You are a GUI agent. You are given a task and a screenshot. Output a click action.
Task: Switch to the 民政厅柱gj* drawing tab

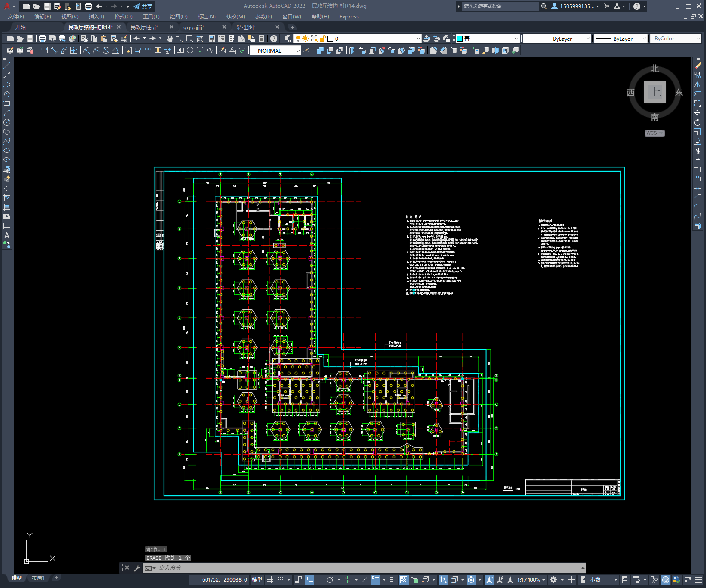click(x=144, y=27)
